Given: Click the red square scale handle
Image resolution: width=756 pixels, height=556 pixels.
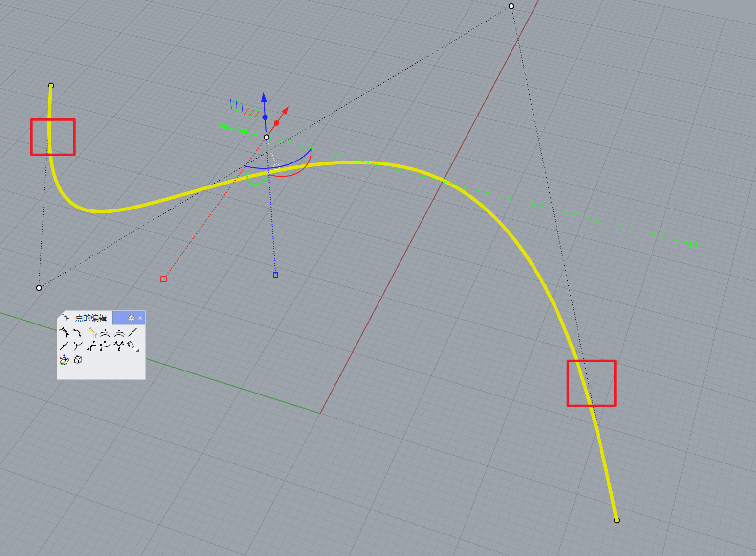Looking at the screenshot, I should pos(164,279).
